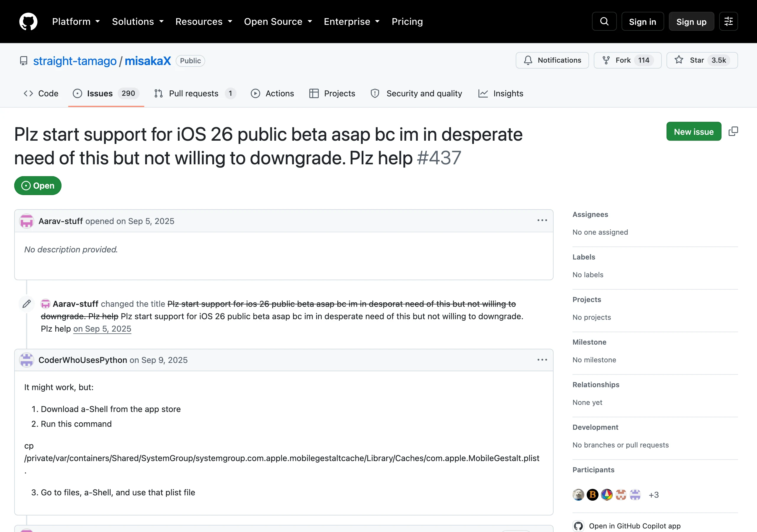Expand the Solutions dropdown menu
Screen dimensions: 757x532
[138, 22]
